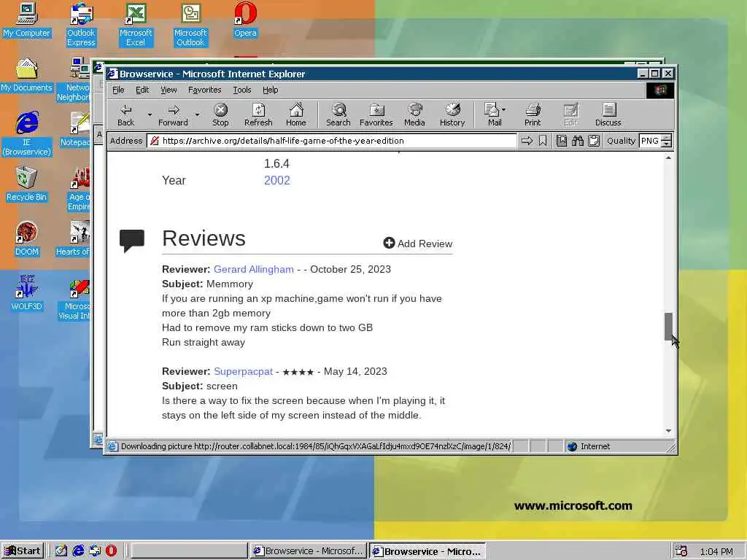This screenshot has width=747, height=560.
Task: Click the Go arrow next to the address bar
Action: [527, 141]
